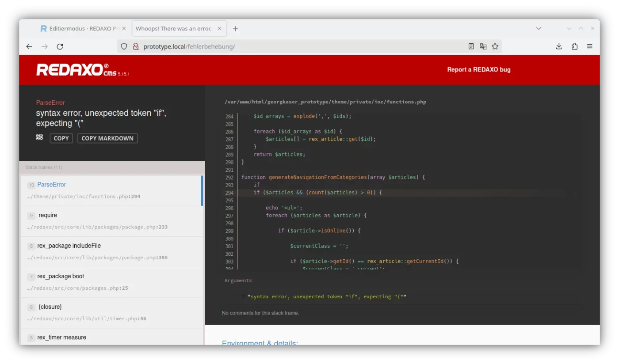Switch to Editiermodus REDAXO tab
This screenshot has width=619, height=364.
tap(84, 29)
